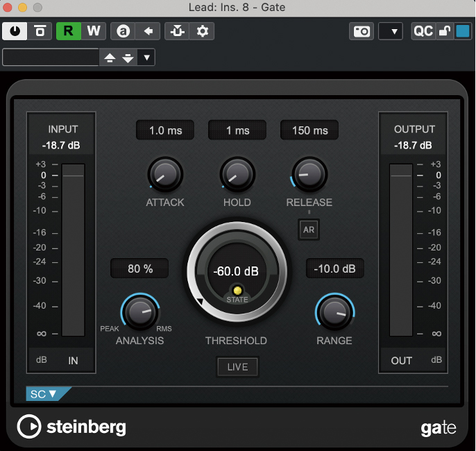Click the Analysis Peak/RMS knob
Image resolution: width=476 pixels, height=451 pixels.
pos(140,312)
